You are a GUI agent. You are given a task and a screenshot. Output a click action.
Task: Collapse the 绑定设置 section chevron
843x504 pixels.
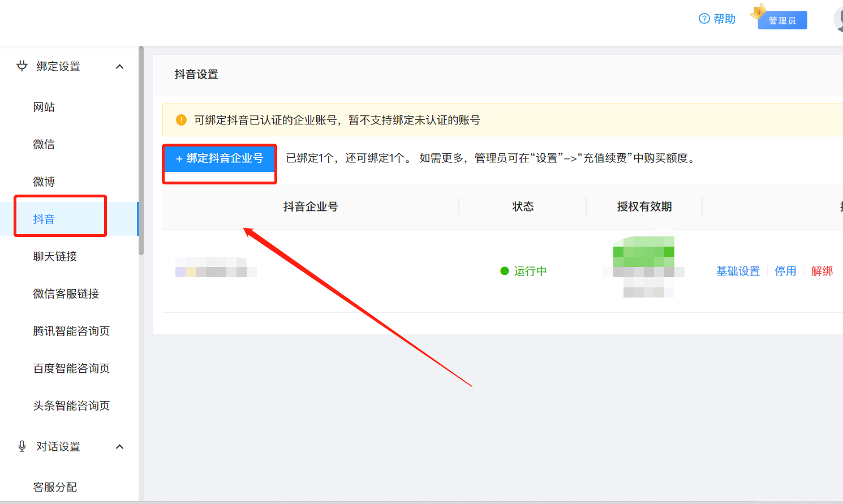point(119,67)
